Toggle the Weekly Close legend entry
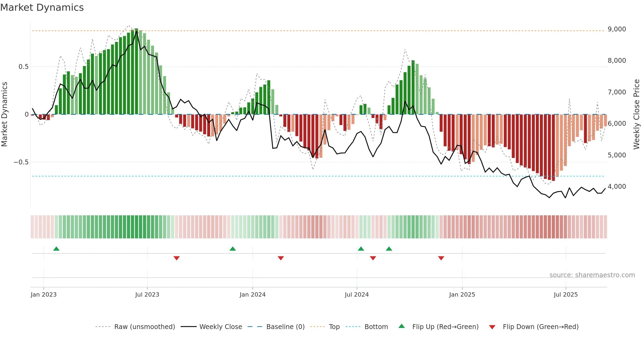Image resolution: width=644 pixels, height=362 pixels. click(x=211, y=327)
